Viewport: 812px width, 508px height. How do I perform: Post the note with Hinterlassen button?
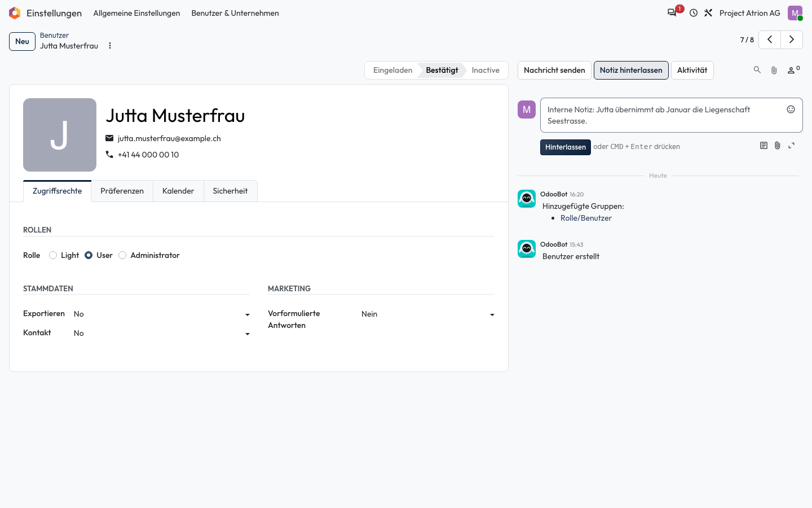pyautogui.click(x=565, y=147)
